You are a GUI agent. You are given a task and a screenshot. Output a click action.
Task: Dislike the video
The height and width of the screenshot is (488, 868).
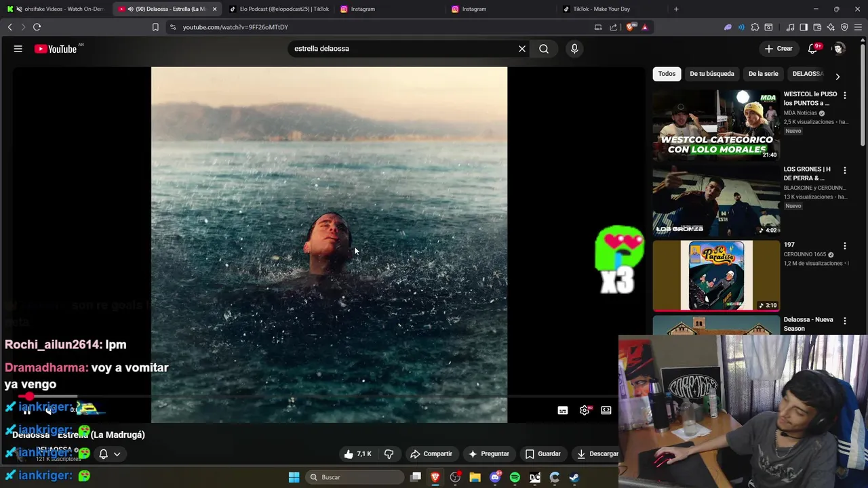(389, 454)
